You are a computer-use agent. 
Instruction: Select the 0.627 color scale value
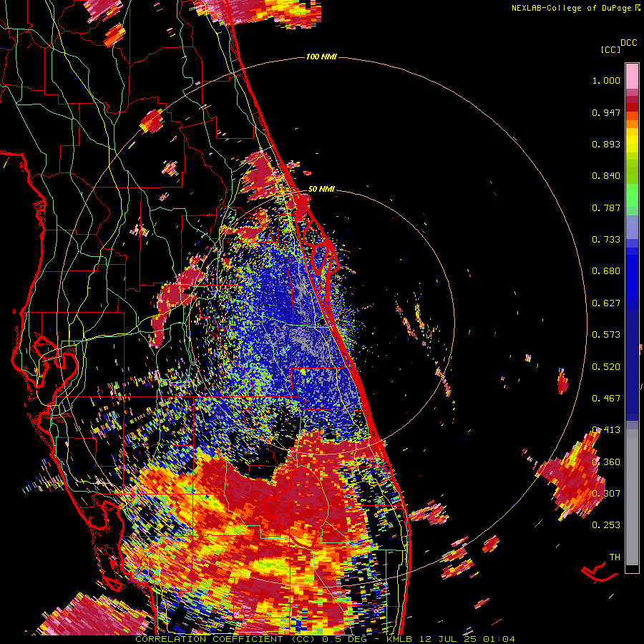pos(606,303)
